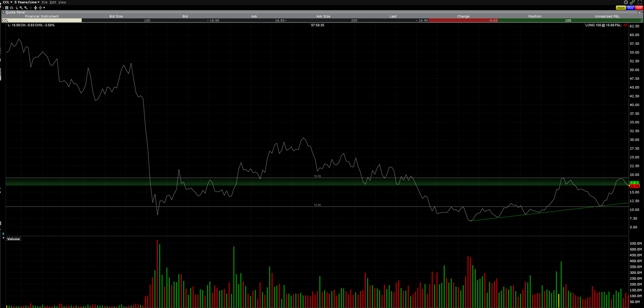Screen dimensions: 644x308
Task: Click the green chain link icon
Action: pyautogui.click(x=633, y=2)
